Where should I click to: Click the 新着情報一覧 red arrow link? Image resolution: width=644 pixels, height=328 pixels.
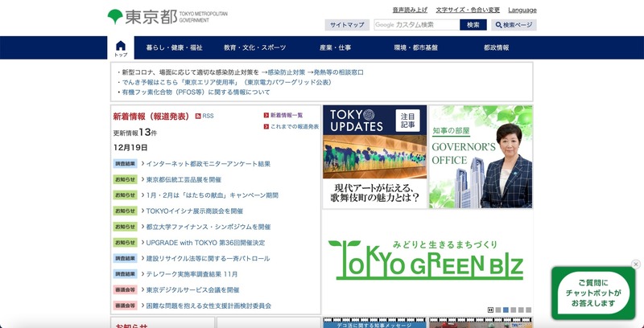[286, 116]
